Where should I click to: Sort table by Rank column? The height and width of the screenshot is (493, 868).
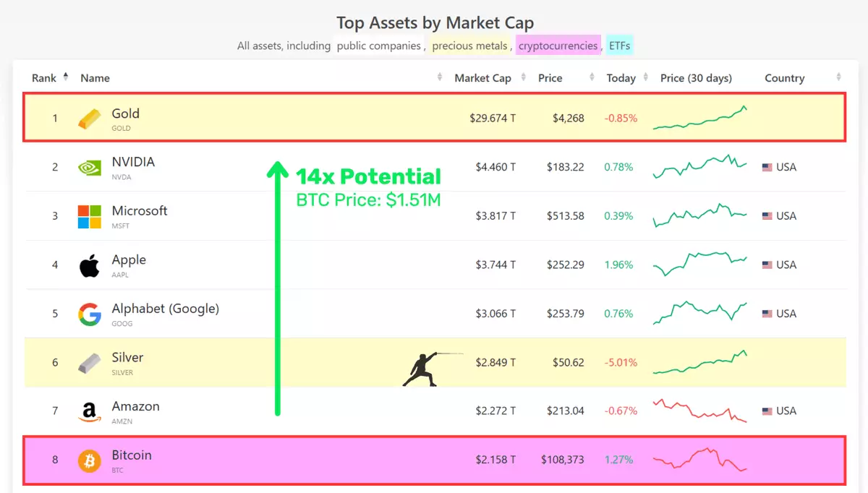[44, 78]
